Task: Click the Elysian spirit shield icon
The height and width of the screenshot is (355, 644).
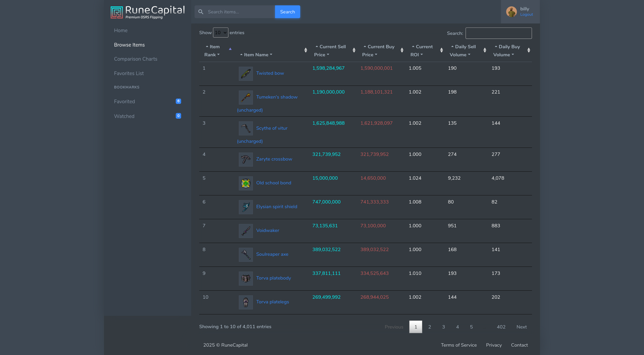Action: pos(246,207)
